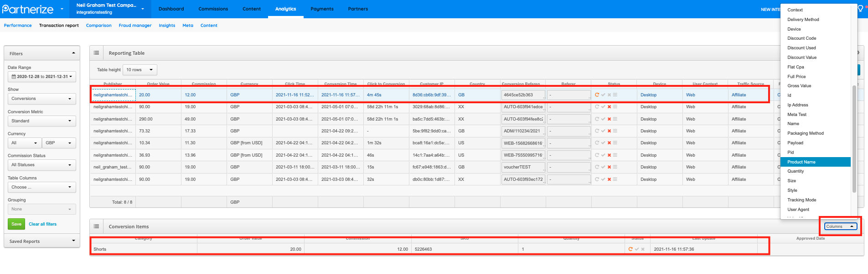Click the green Save button

(16, 224)
